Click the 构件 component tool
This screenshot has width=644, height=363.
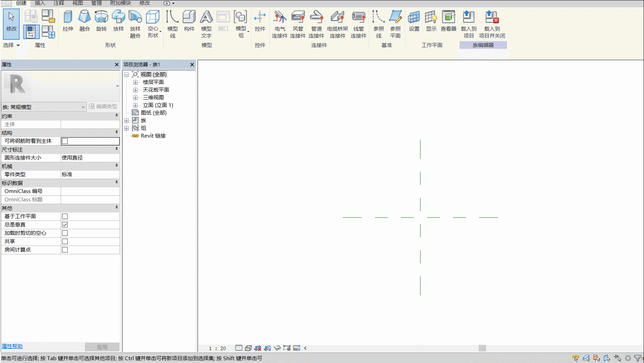[189, 21]
